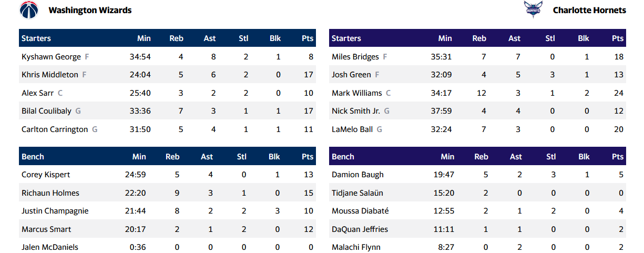Sort Wizards starters by Pts column

point(308,38)
